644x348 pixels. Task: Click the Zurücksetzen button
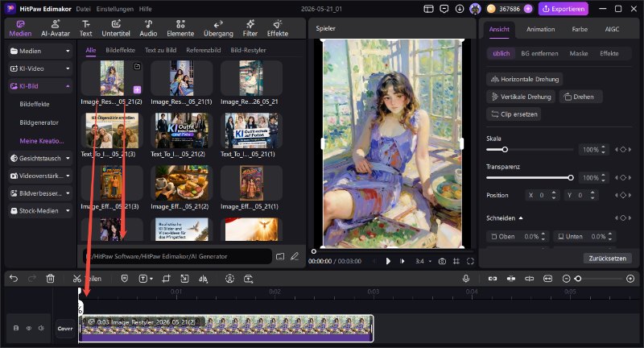[x=608, y=259]
